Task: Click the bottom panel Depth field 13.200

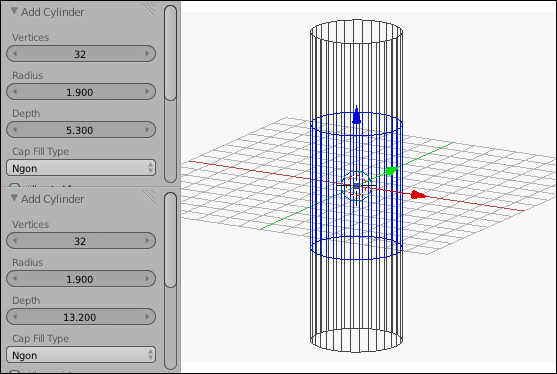Action: 81,316
